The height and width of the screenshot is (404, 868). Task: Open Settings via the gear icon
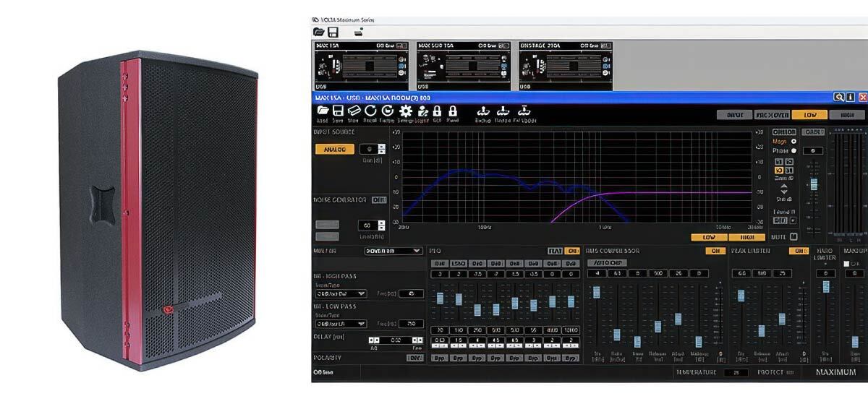click(x=405, y=111)
